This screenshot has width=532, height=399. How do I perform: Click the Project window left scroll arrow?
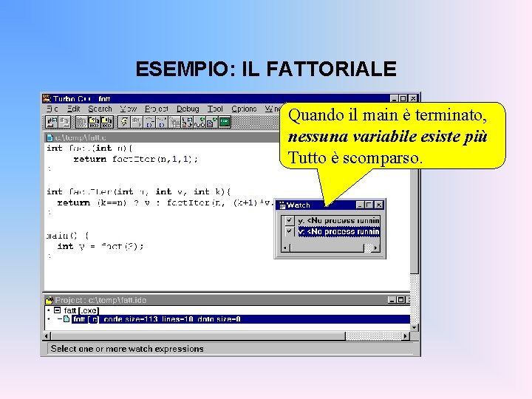coord(47,336)
